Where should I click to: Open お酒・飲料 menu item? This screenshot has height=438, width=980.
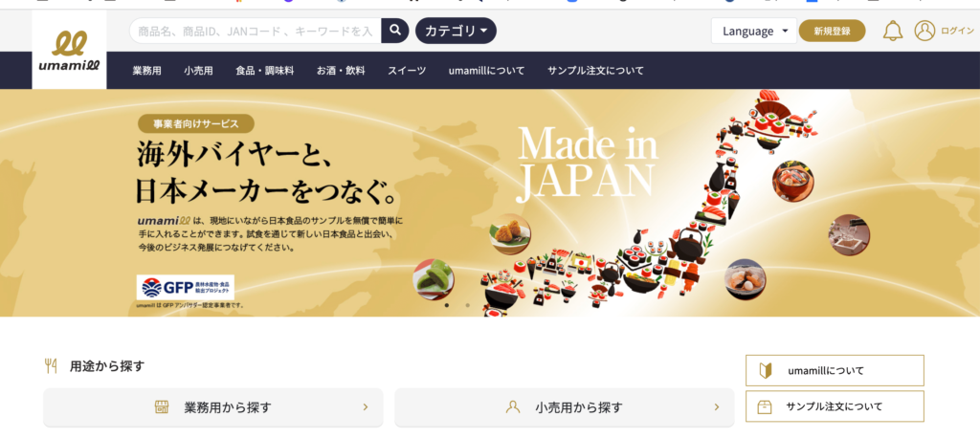341,71
